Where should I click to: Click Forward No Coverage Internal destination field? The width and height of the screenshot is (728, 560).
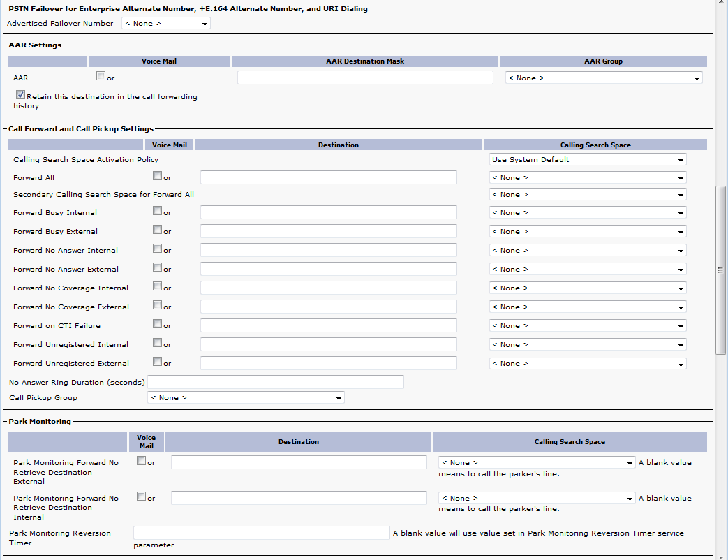pos(328,288)
